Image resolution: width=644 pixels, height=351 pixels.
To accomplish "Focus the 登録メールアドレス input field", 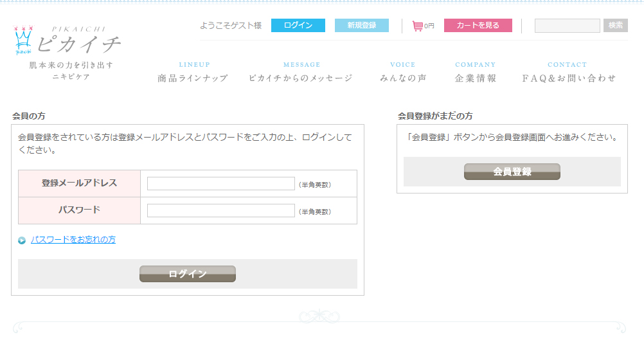I will (221, 184).
